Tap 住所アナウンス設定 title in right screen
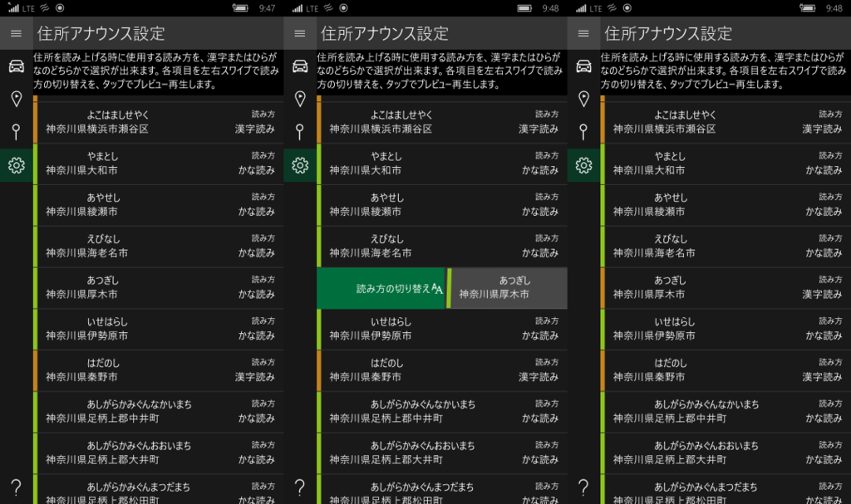This screenshot has width=851, height=504. click(668, 34)
